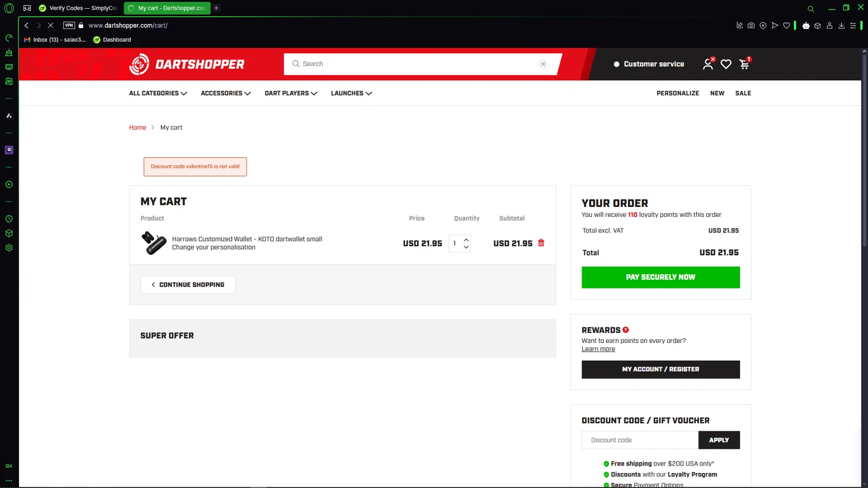Open History clock icon in sidebar
868x488 pixels.
(x=9, y=219)
